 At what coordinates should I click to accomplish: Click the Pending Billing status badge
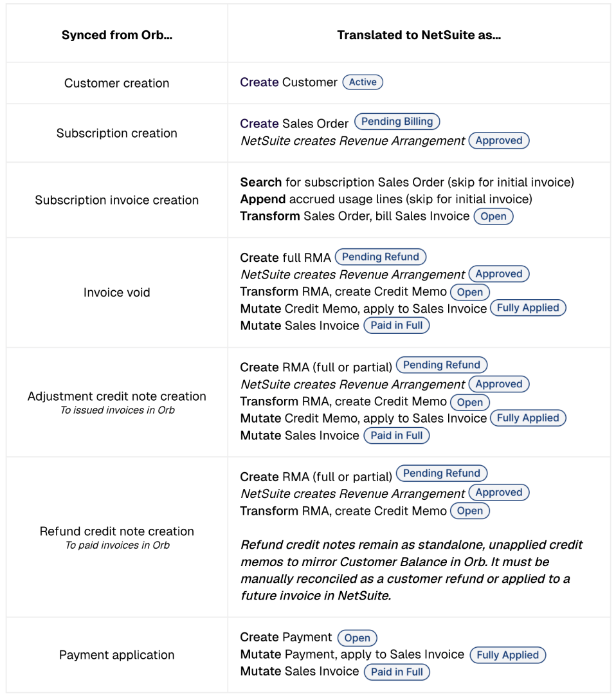397,121
